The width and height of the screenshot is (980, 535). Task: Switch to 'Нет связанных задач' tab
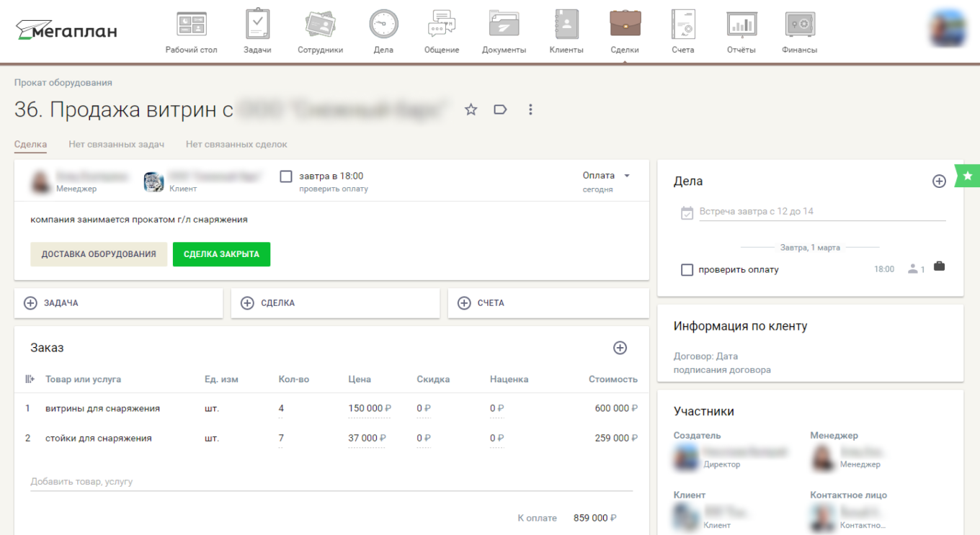pyautogui.click(x=116, y=144)
